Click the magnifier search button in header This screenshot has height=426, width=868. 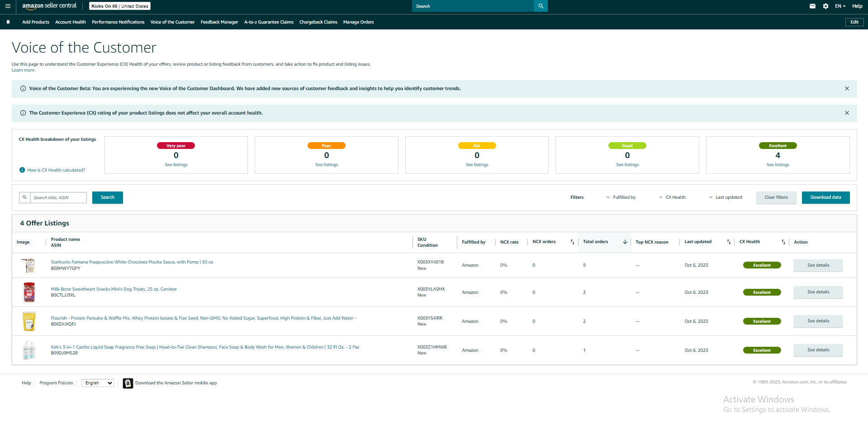coord(541,6)
